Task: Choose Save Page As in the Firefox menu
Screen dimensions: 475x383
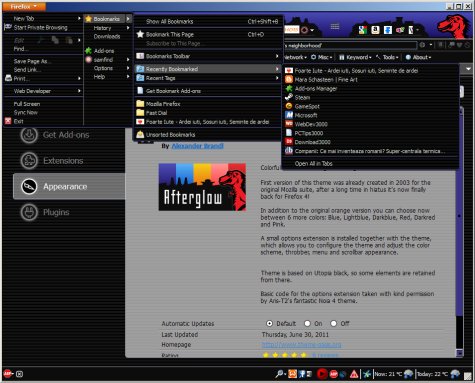Action: [x=43, y=61]
